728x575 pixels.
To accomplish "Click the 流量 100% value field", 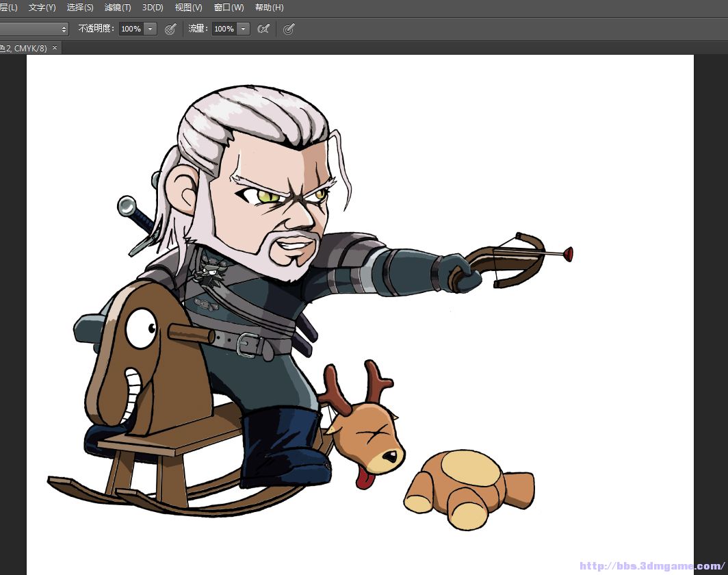I will point(224,29).
